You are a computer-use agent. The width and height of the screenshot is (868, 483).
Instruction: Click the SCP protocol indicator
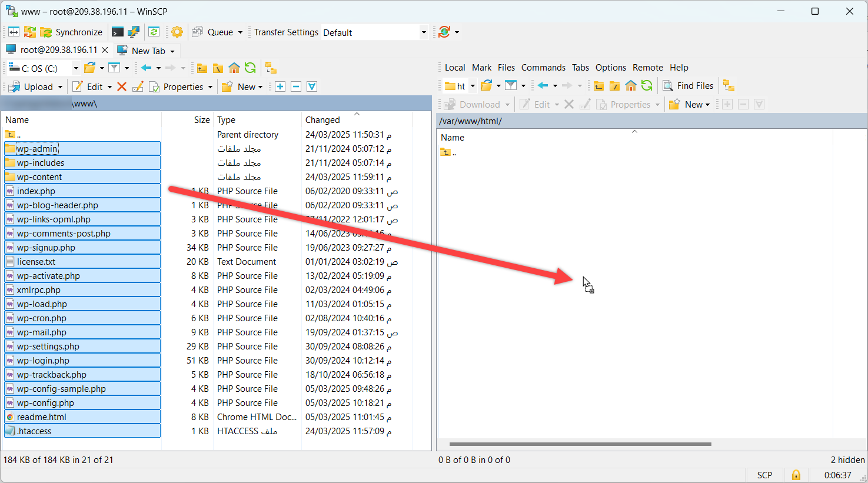click(x=764, y=475)
